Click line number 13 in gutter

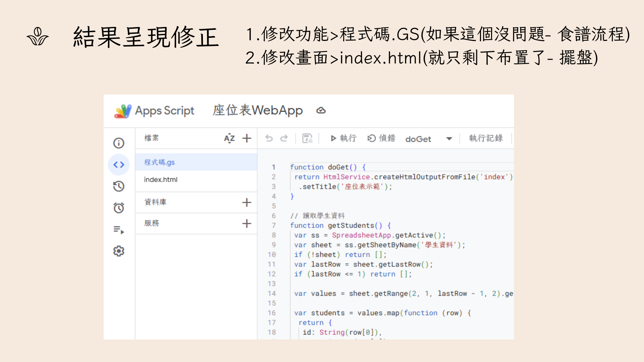coord(272,284)
